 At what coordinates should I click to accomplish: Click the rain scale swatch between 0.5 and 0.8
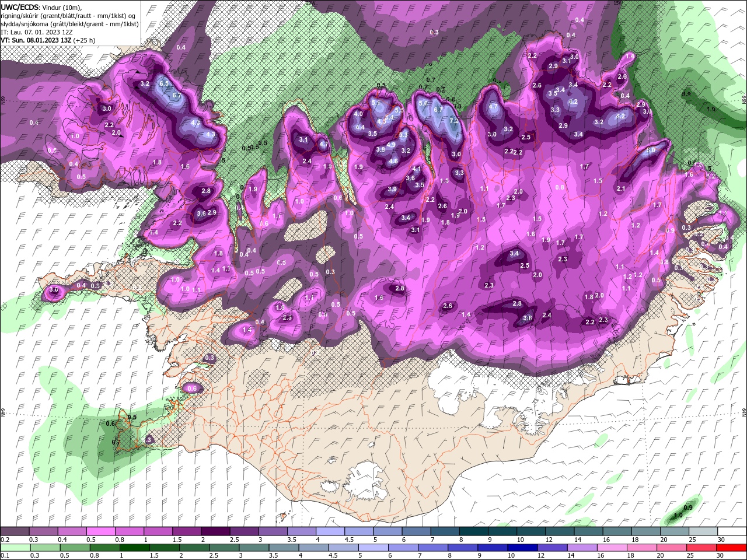coord(75,548)
